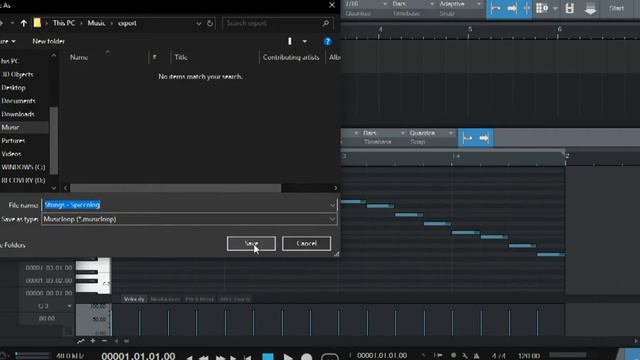Select Desktop in the navigation pane
640x360 pixels.
point(13,87)
